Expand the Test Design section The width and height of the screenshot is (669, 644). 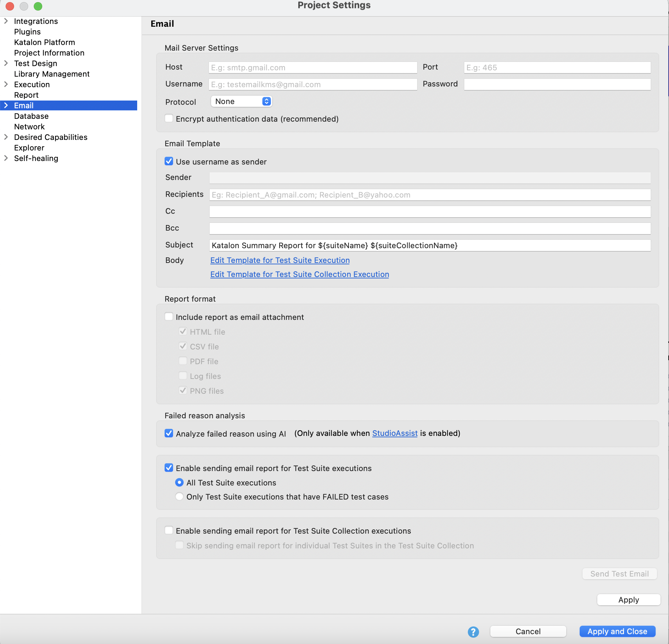tap(6, 63)
